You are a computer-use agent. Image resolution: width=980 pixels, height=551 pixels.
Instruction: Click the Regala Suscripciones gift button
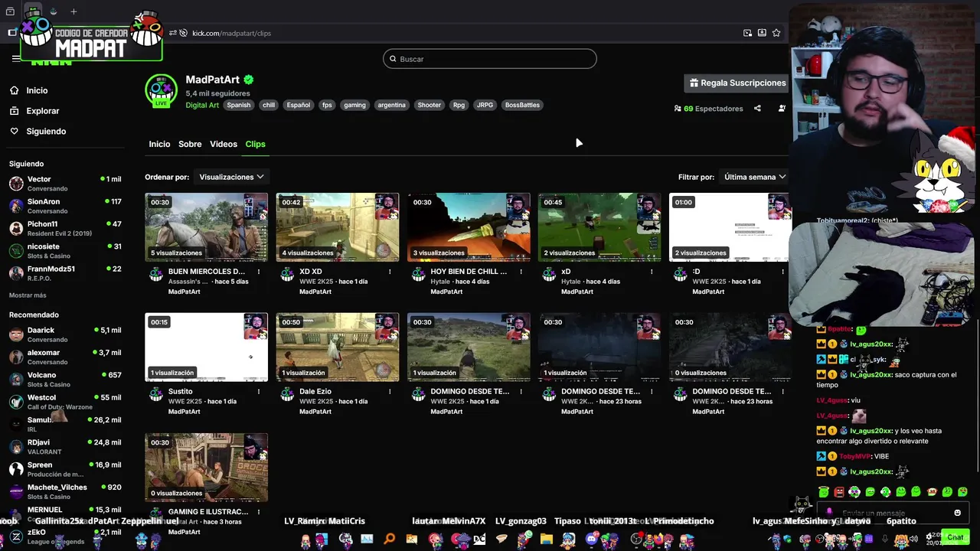(x=737, y=83)
